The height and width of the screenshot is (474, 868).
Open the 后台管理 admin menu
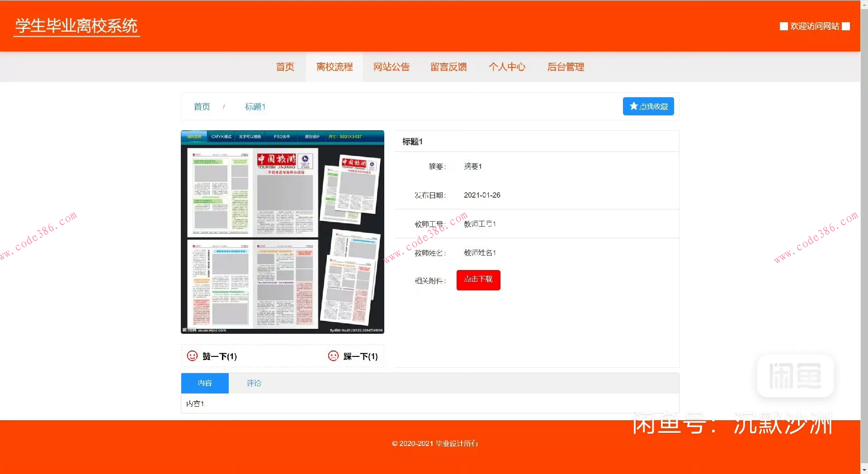pyautogui.click(x=566, y=66)
